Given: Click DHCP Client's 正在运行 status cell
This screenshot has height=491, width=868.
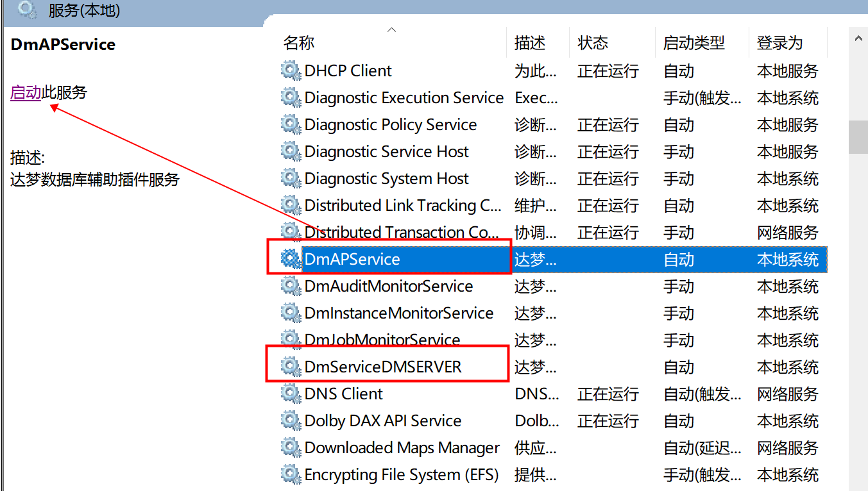Looking at the screenshot, I should click(608, 71).
